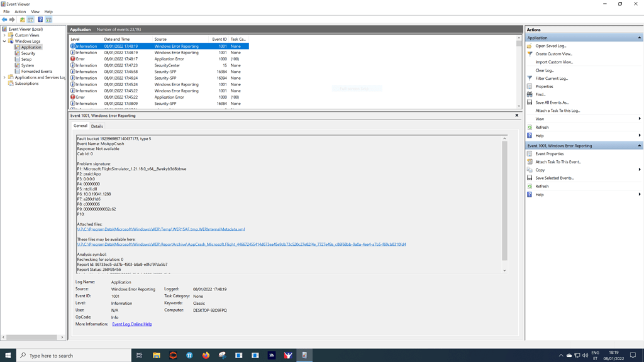Image resolution: width=644 pixels, height=362 pixels.
Task: Sort events by the Source column header
Action: [x=180, y=40]
